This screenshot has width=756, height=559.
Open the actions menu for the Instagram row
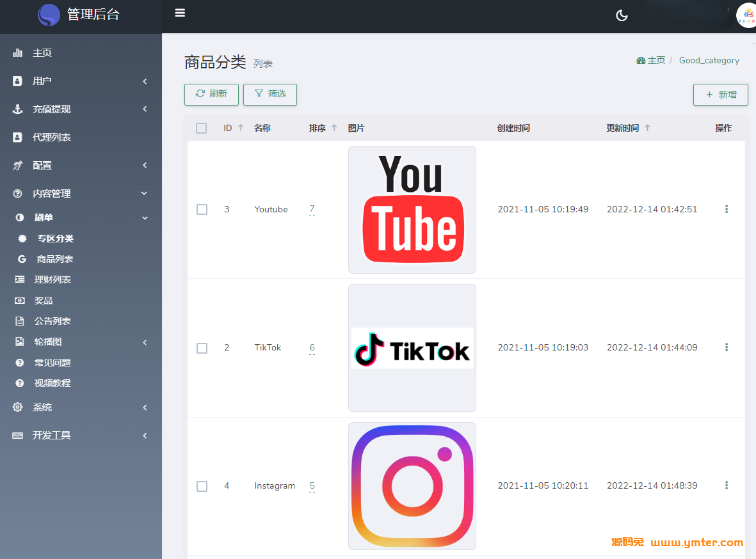[x=726, y=485]
